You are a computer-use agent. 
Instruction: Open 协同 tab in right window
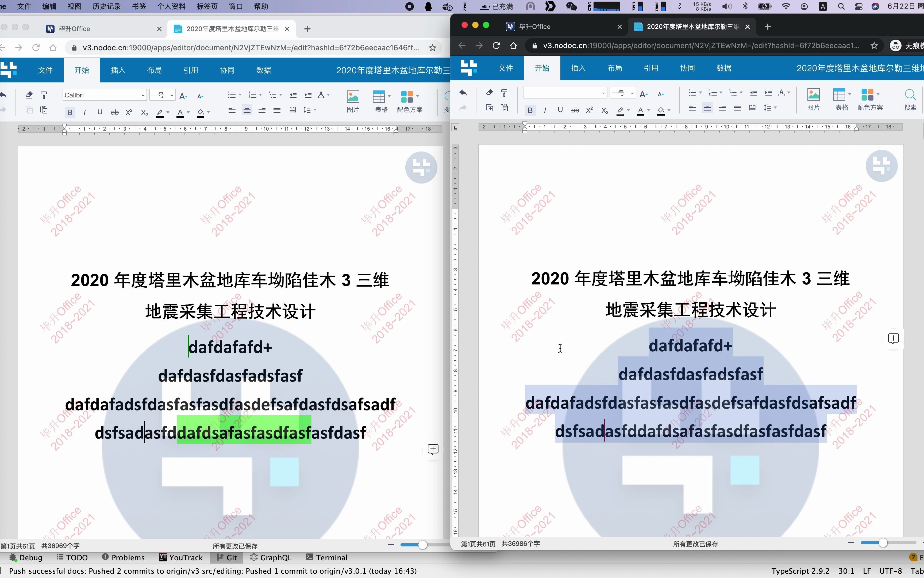687,68
